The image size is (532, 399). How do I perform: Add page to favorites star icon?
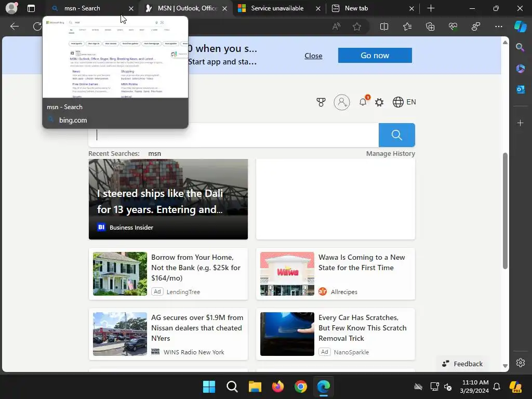tap(356, 26)
